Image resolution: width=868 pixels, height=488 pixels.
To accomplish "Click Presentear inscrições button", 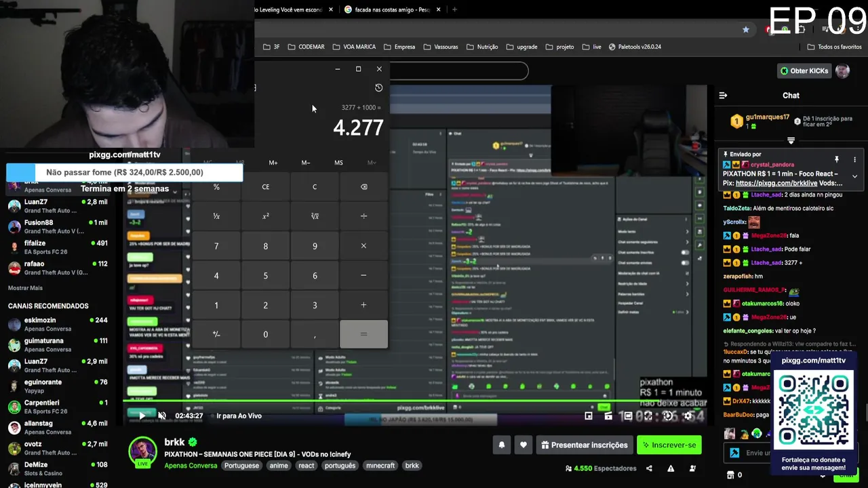I will tap(584, 445).
